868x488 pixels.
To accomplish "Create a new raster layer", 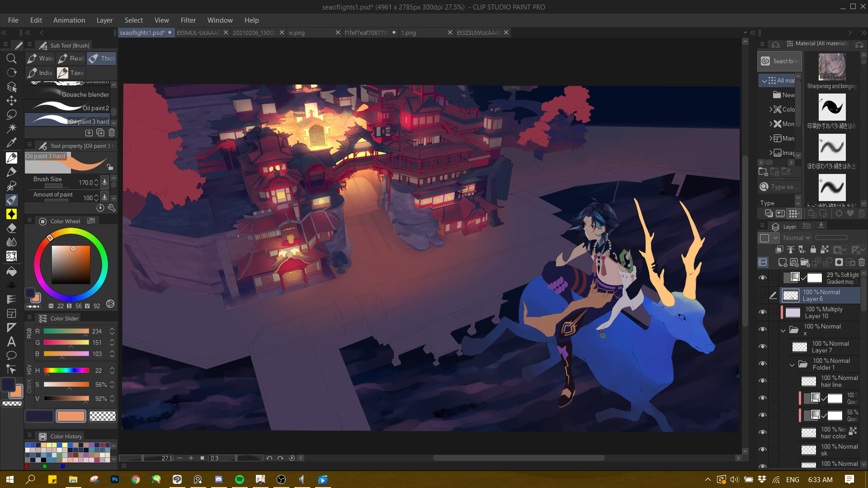I will click(x=783, y=262).
